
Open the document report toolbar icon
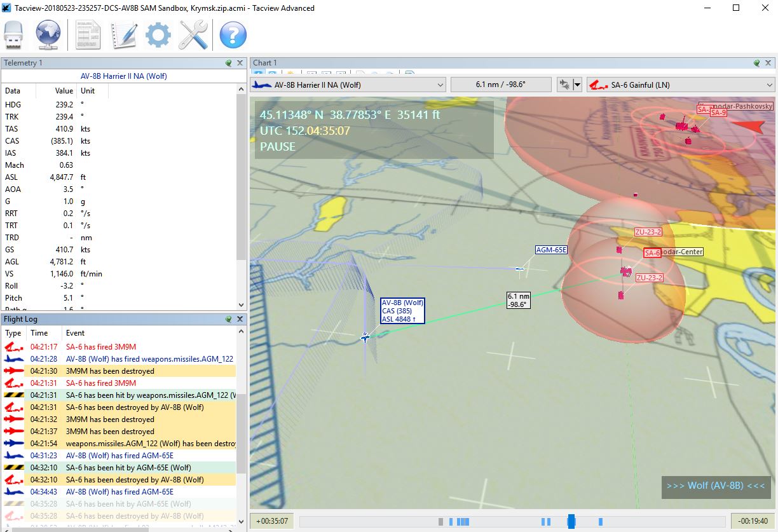(88, 34)
